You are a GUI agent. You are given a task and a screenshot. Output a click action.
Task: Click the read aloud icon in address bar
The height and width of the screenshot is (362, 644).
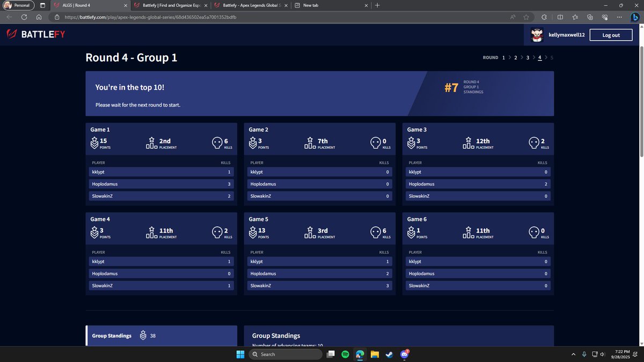click(513, 17)
